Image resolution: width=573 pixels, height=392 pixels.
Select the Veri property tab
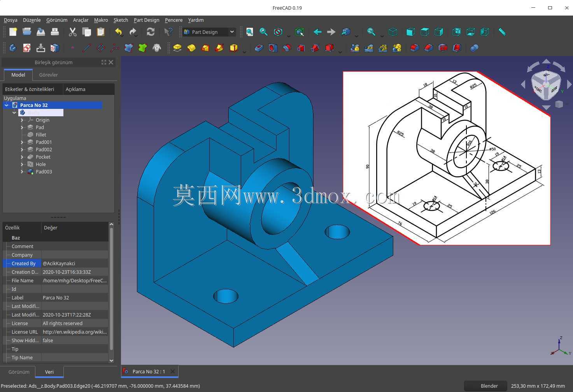point(49,372)
